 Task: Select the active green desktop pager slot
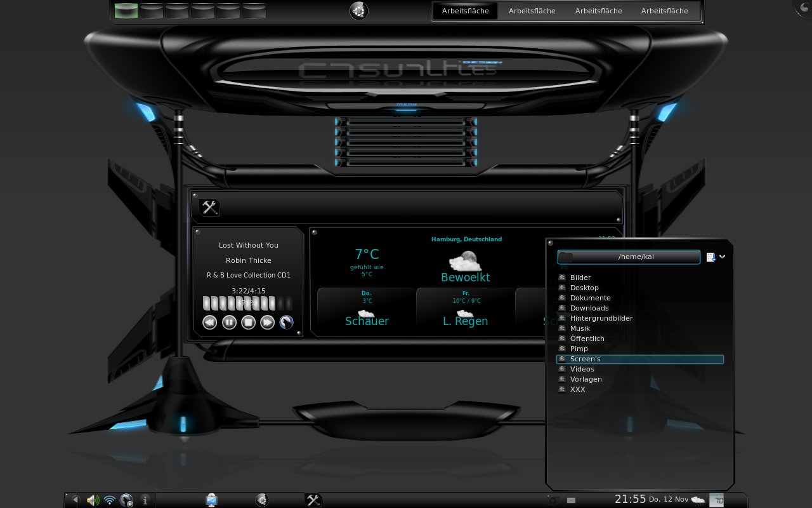(126, 11)
